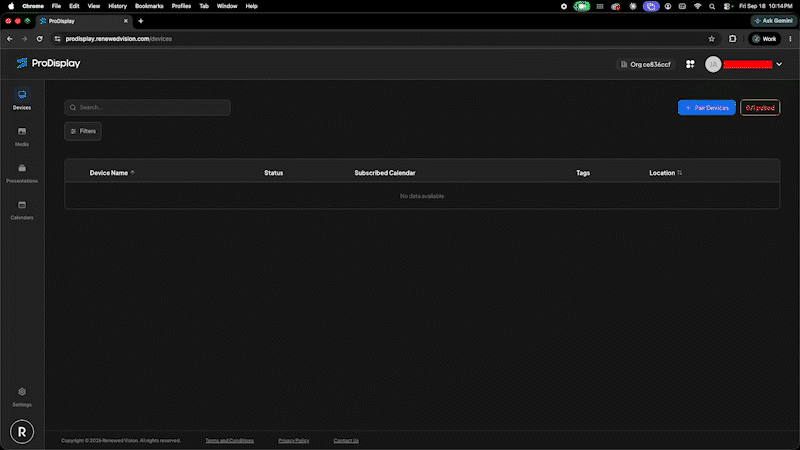View site information icon in address bar
800x450 pixels.
click(57, 39)
